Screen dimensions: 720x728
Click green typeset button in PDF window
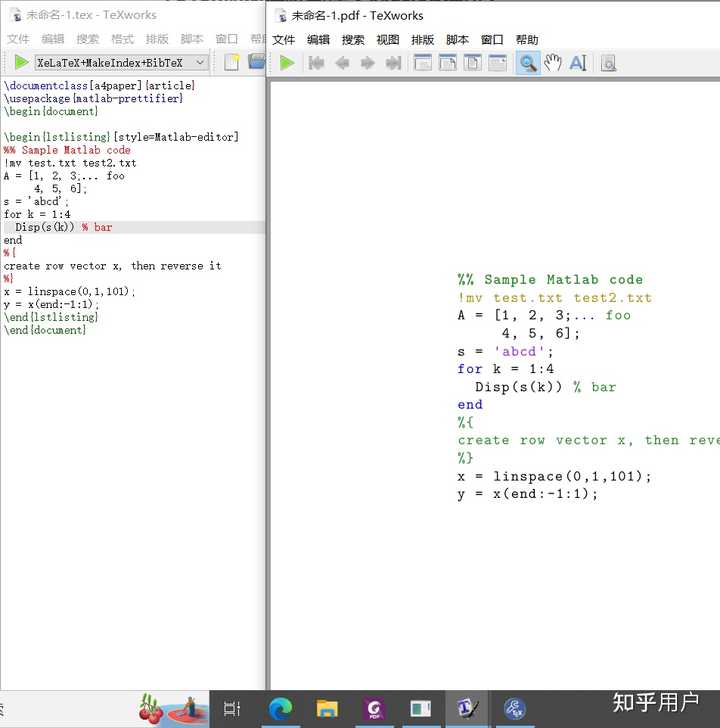287,63
